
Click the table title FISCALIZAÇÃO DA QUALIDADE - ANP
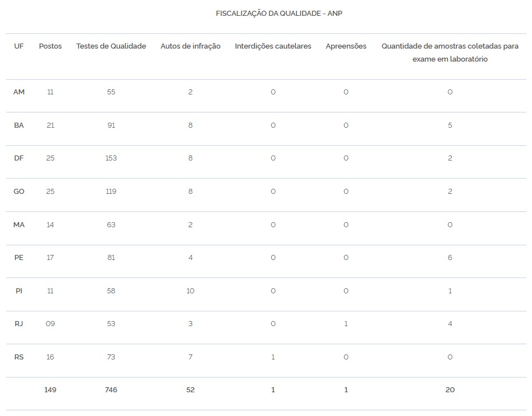tap(279, 13)
